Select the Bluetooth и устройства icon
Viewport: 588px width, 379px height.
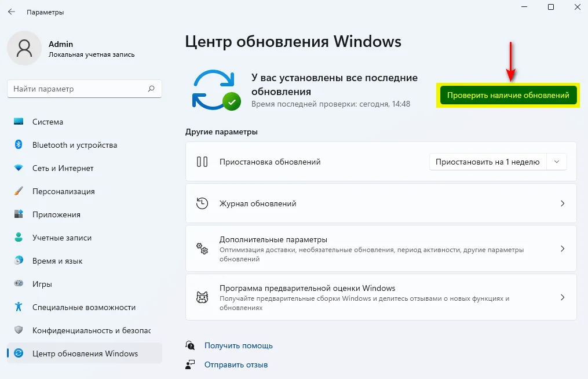(x=19, y=144)
